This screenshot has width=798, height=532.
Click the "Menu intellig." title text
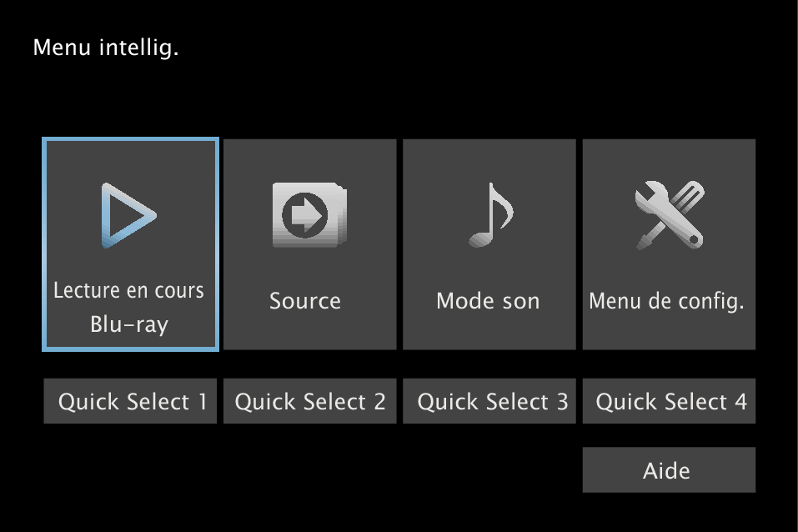coord(106,48)
